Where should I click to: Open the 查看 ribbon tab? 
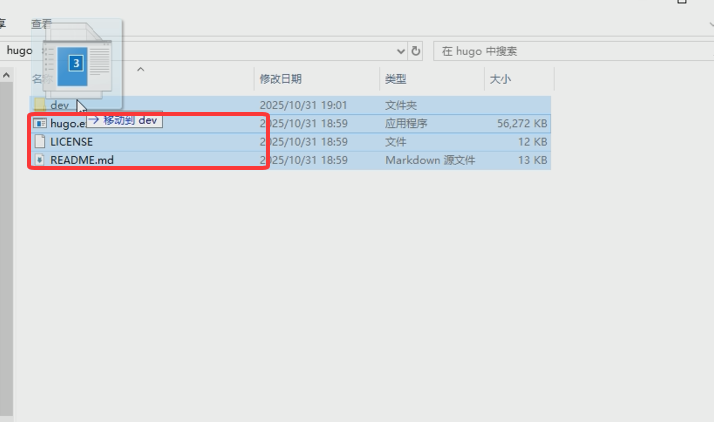pos(41,23)
